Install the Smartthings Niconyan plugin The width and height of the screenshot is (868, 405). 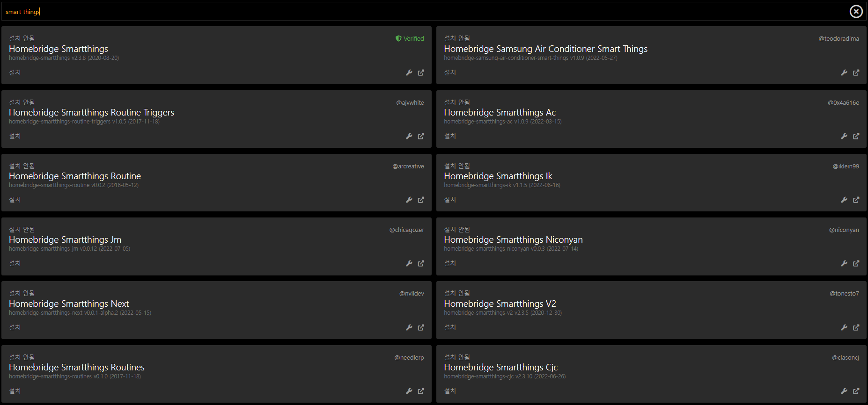point(450,263)
